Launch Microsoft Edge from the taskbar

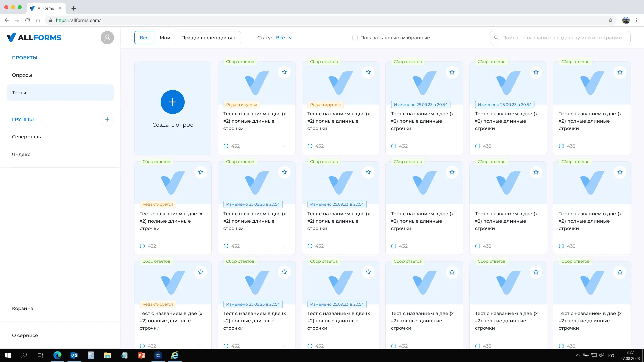[57, 355]
